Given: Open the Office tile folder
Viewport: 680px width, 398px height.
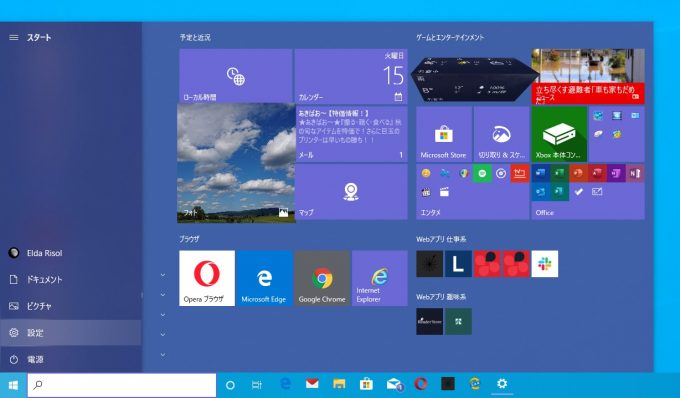Looking at the screenshot, I should pos(588,192).
